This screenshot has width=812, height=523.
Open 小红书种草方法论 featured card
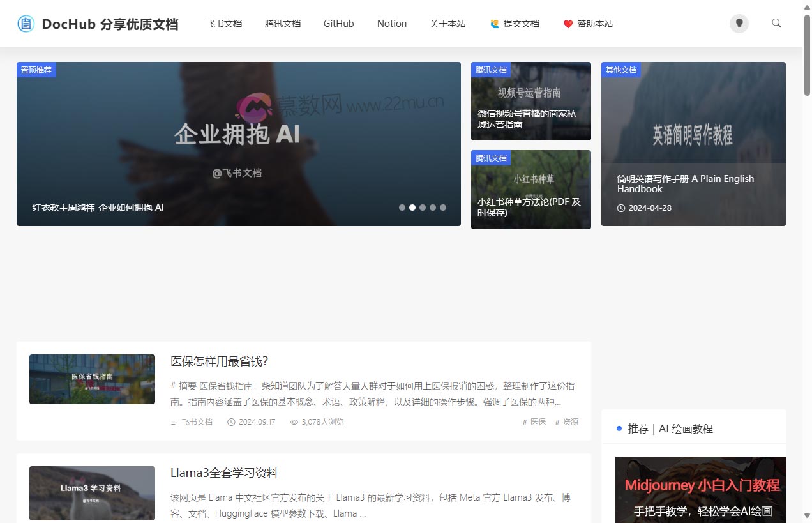coord(530,190)
